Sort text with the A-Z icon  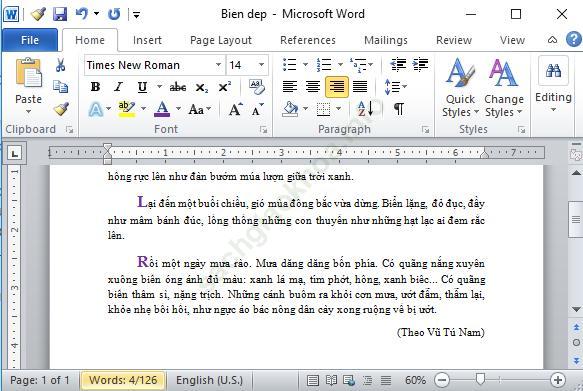point(365,109)
